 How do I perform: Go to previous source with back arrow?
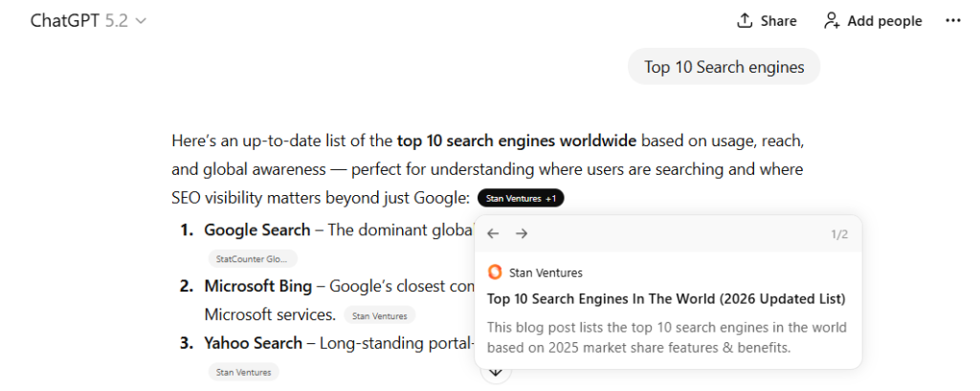pos(494,234)
